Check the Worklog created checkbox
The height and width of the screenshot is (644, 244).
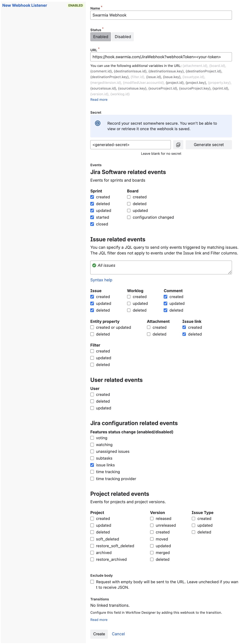(x=129, y=297)
